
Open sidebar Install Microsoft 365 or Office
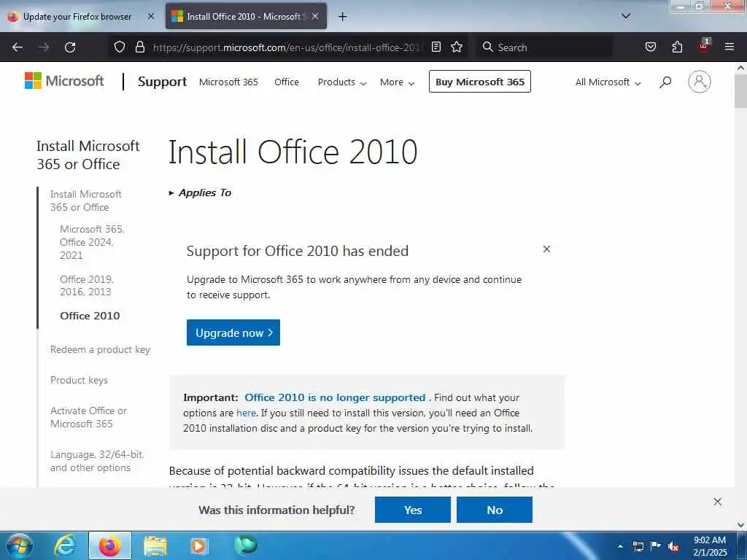click(x=86, y=201)
